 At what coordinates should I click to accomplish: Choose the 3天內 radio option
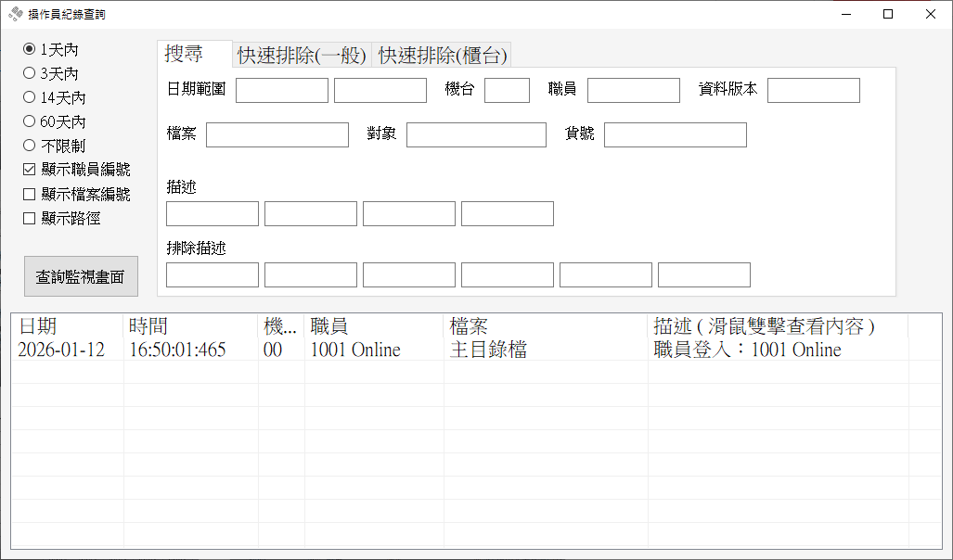[29, 72]
